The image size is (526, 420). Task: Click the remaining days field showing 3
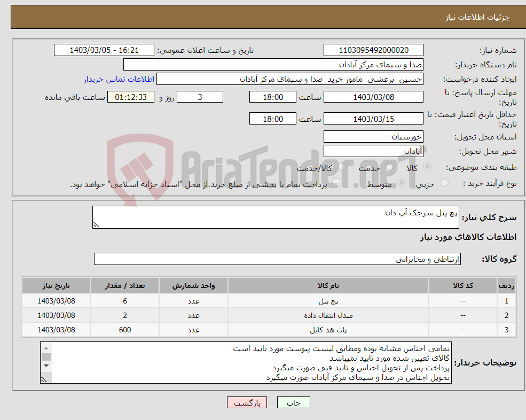coord(200,97)
